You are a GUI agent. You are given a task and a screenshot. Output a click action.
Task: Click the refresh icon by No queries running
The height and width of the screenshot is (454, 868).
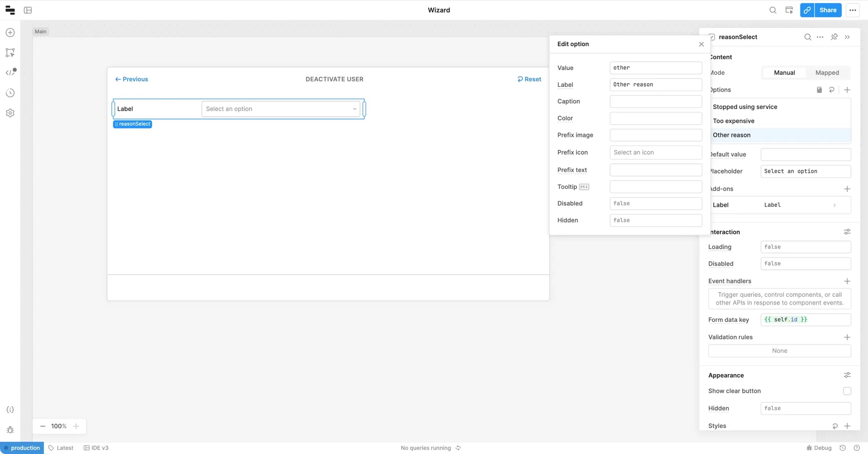[458, 448]
